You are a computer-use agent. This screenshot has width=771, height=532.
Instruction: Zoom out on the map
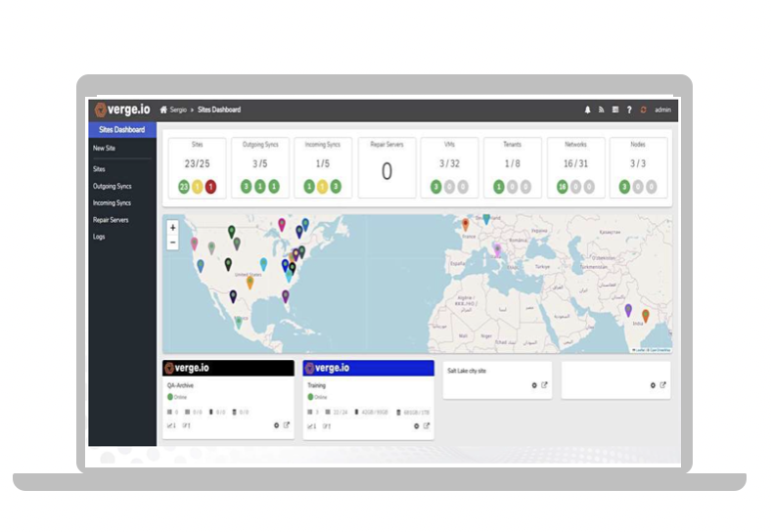pyautogui.click(x=172, y=242)
